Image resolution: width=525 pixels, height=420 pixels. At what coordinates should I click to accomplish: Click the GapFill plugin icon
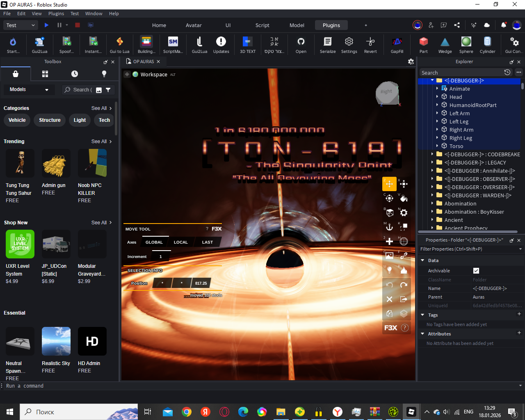[397, 45]
